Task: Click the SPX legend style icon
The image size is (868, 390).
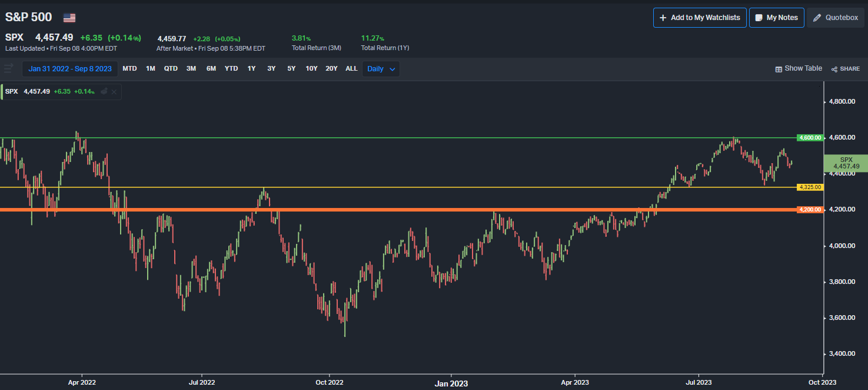Action: click(x=104, y=92)
